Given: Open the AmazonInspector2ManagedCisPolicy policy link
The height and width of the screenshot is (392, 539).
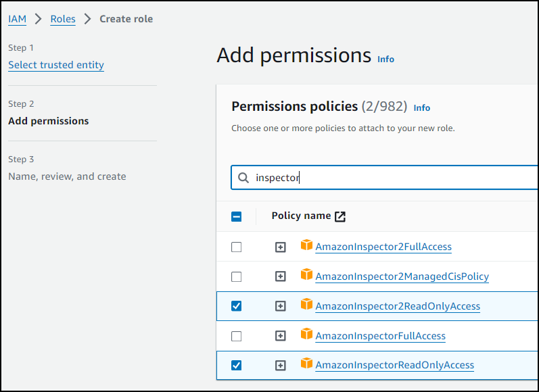Looking at the screenshot, I should [x=402, y=276].
